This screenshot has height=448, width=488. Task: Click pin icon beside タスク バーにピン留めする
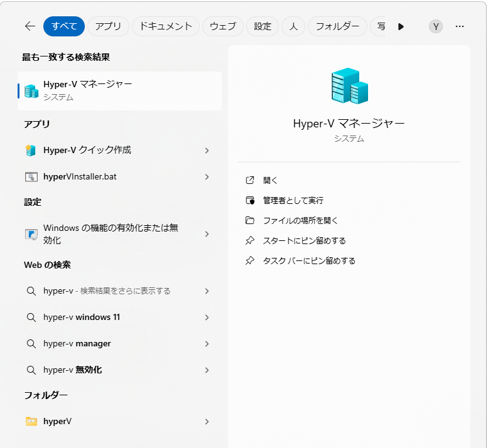[250, 260]
